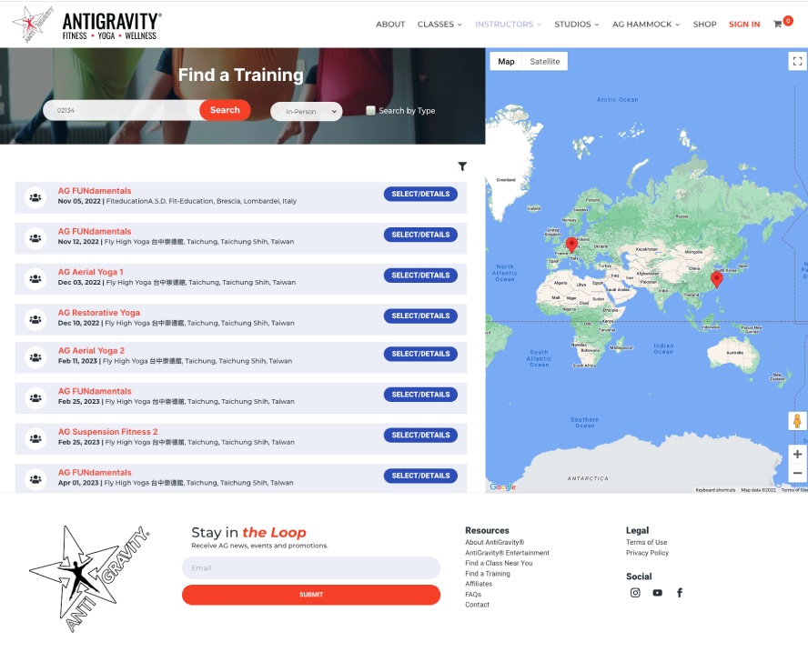Open the Facebook social icon

click(680, 593)
